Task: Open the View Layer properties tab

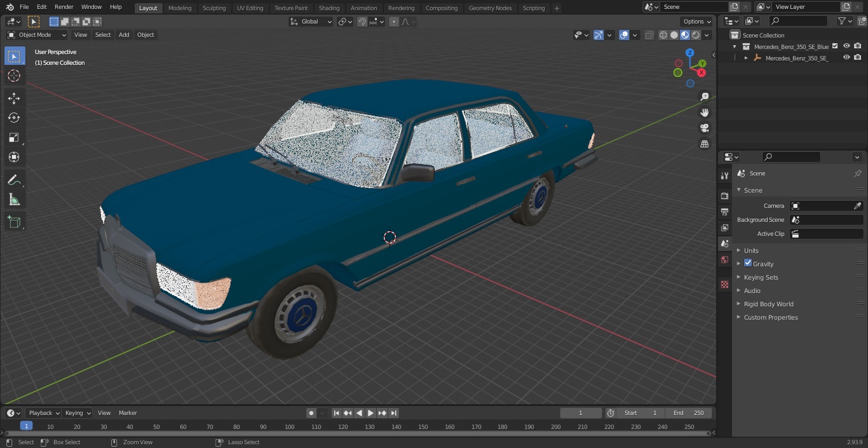Action: click(x=724, y=227)
